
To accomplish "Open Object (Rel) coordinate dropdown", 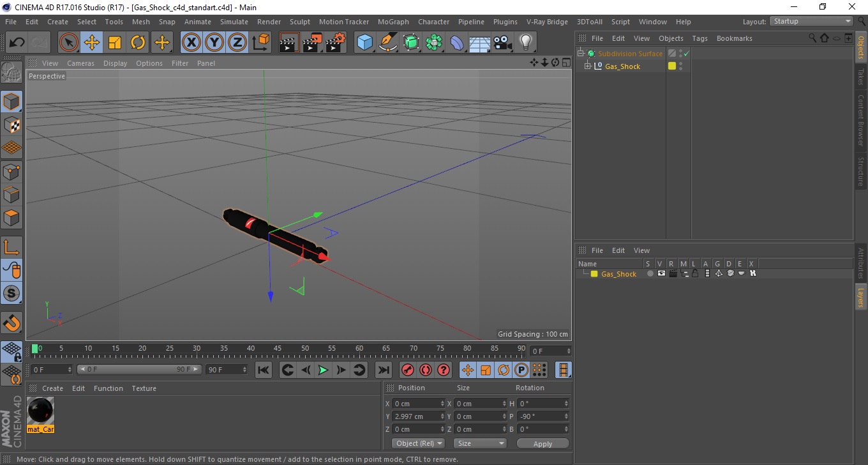I will [x=418, y=443].
